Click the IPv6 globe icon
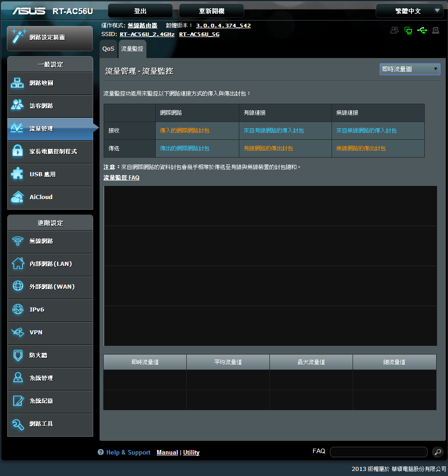The image size is (448, 476). point(18,309)
